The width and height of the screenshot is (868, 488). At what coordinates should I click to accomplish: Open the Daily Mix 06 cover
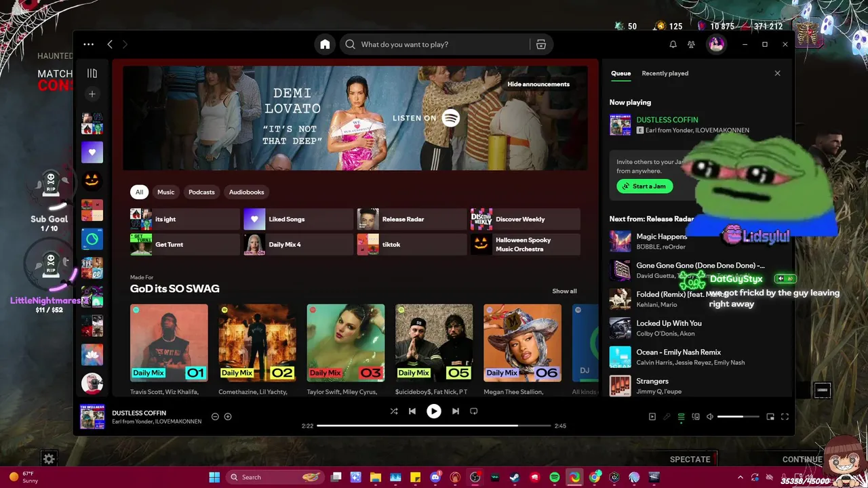[522, 342]
